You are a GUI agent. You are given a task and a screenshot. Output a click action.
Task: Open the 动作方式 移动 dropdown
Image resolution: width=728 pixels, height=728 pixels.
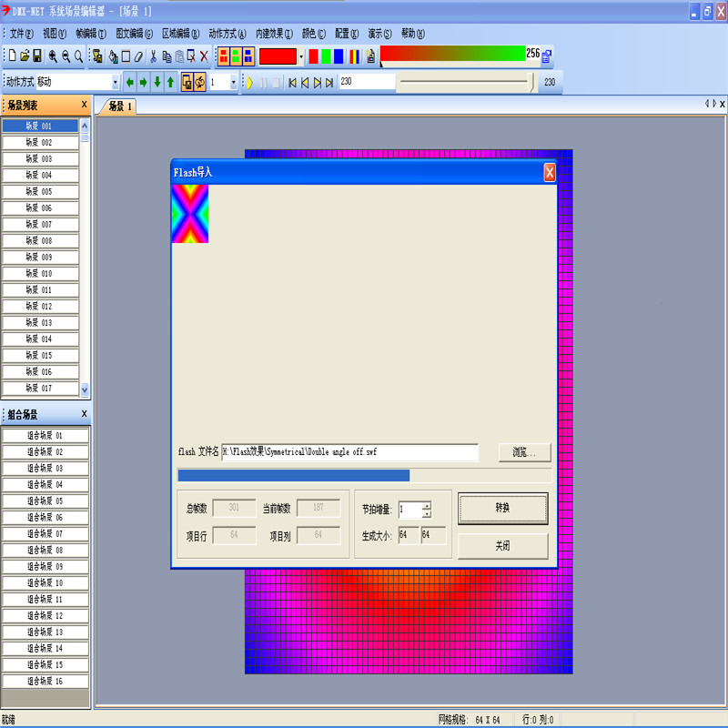(x=115, y=82)
